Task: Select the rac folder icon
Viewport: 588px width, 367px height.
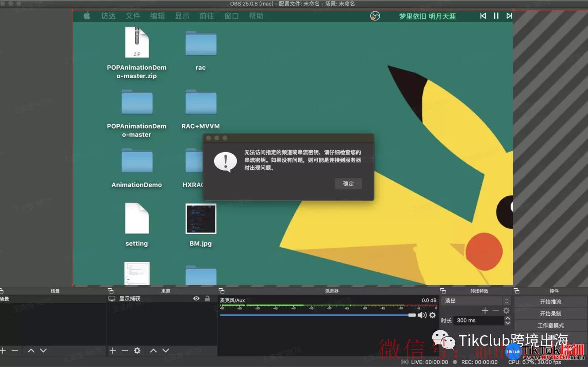Action: [x=201, y=42]
